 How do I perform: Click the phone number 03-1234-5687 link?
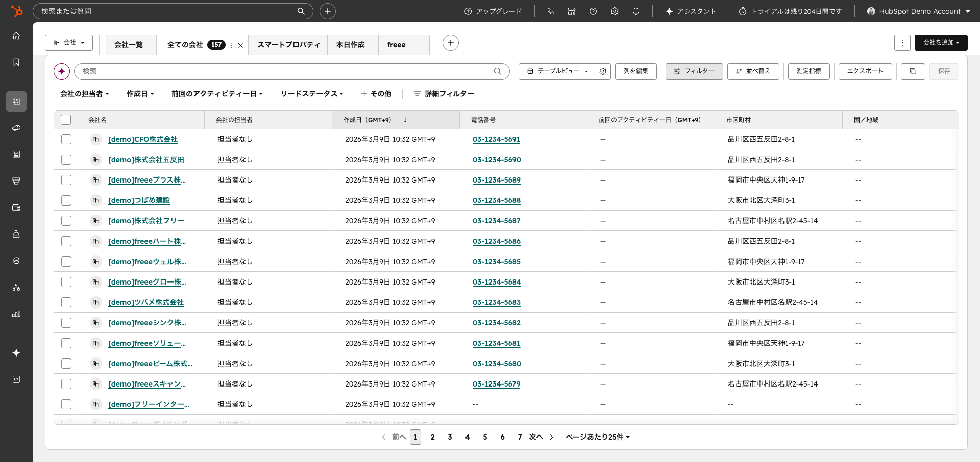(496, 221)
